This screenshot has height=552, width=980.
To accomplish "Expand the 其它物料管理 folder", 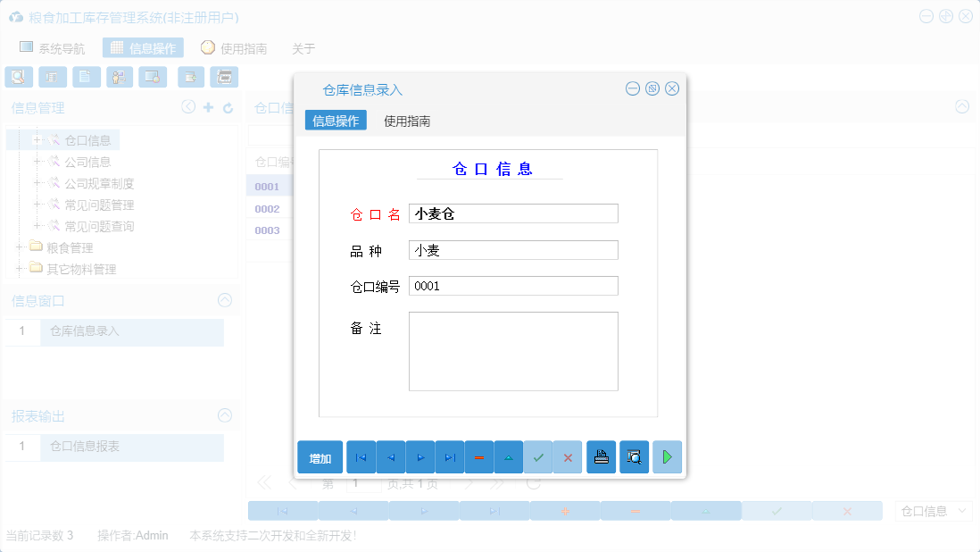I will (19, 268).
